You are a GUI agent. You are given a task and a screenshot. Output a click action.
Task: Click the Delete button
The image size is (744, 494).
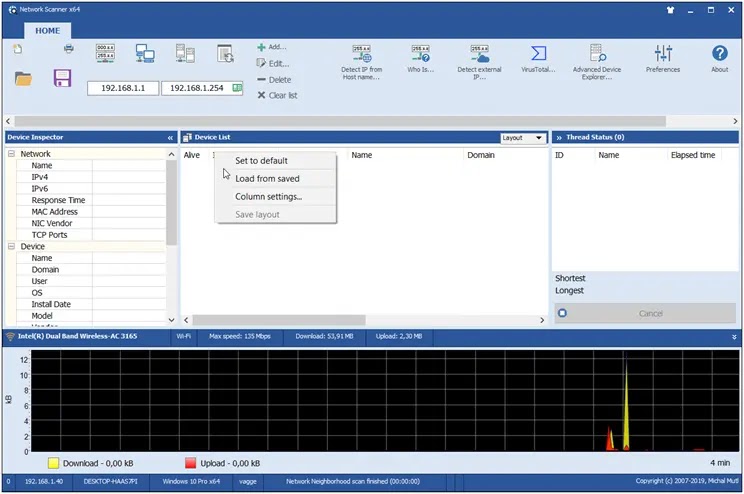[x=274, y=80]
